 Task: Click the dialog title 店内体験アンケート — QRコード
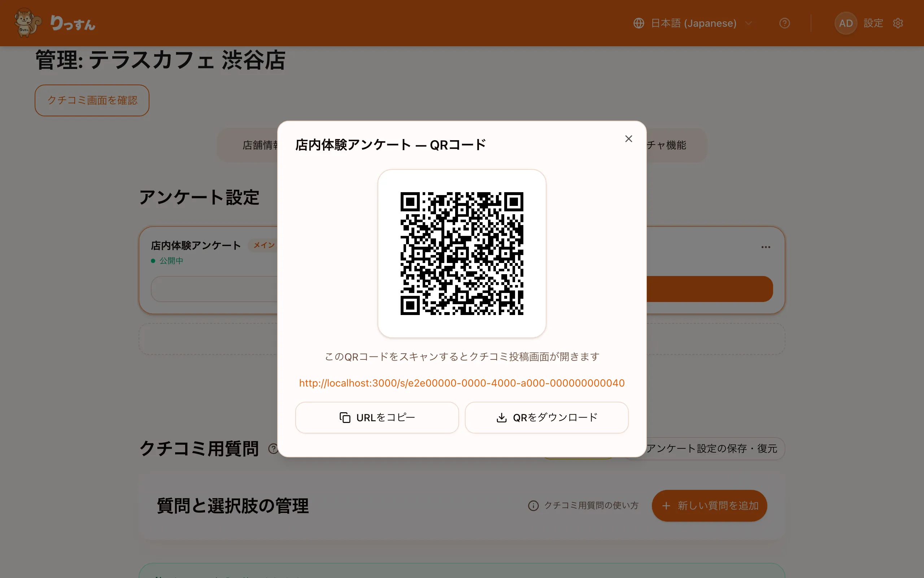(x=390, y=145)
